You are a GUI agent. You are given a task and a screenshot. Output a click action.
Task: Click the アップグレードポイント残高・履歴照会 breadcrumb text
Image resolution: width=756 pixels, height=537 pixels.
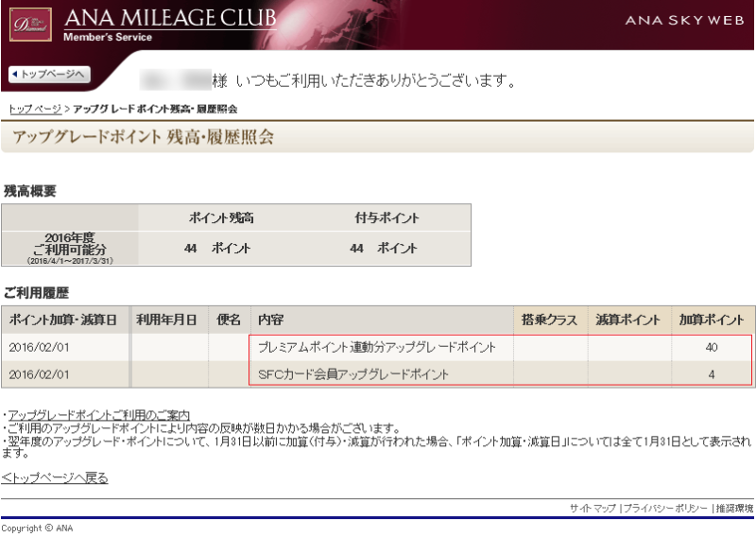click(x=155, y=109)
